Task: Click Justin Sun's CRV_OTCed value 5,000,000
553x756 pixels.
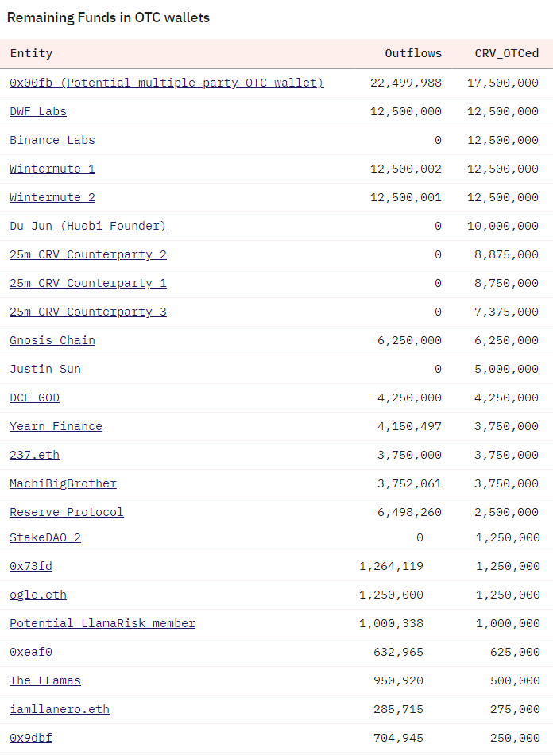Action: click(507, 369)
